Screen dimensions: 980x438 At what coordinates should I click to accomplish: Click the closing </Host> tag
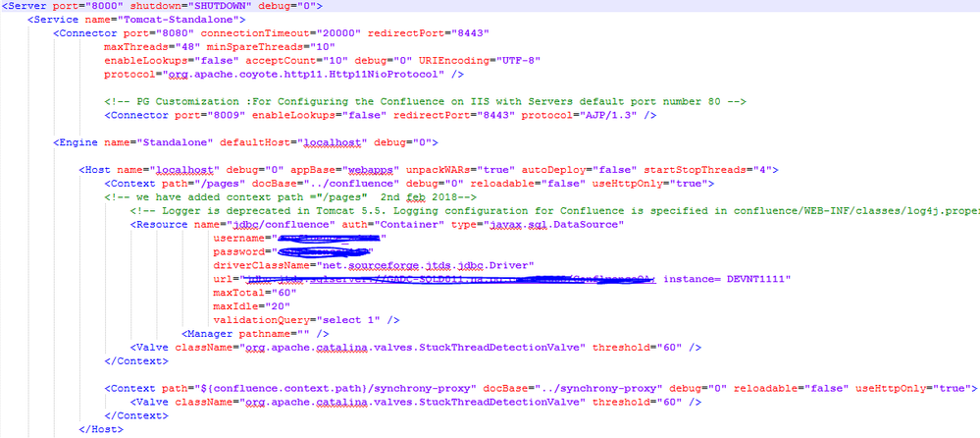click(x=101, y=429)
